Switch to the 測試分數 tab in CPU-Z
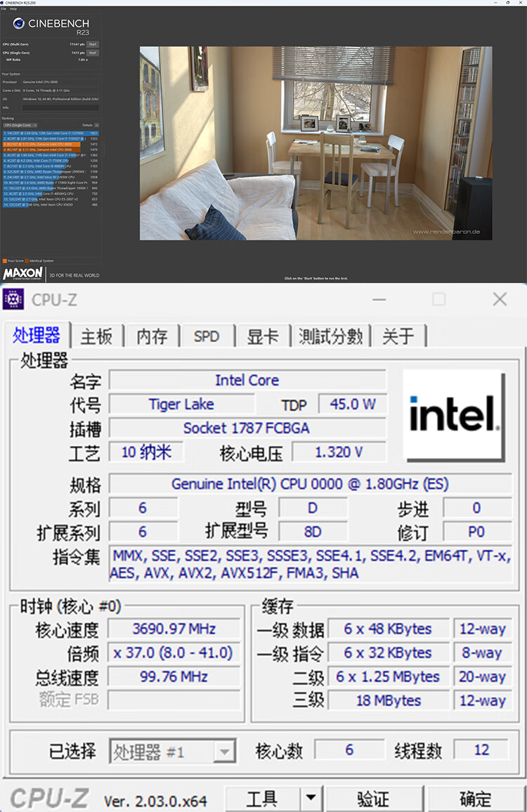This screenshot has width=527, height=812. [x=331, y=336]
